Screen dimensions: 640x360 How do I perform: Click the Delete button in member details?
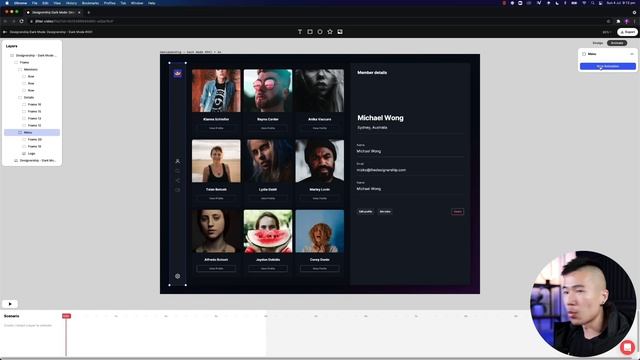coord(458,211)
